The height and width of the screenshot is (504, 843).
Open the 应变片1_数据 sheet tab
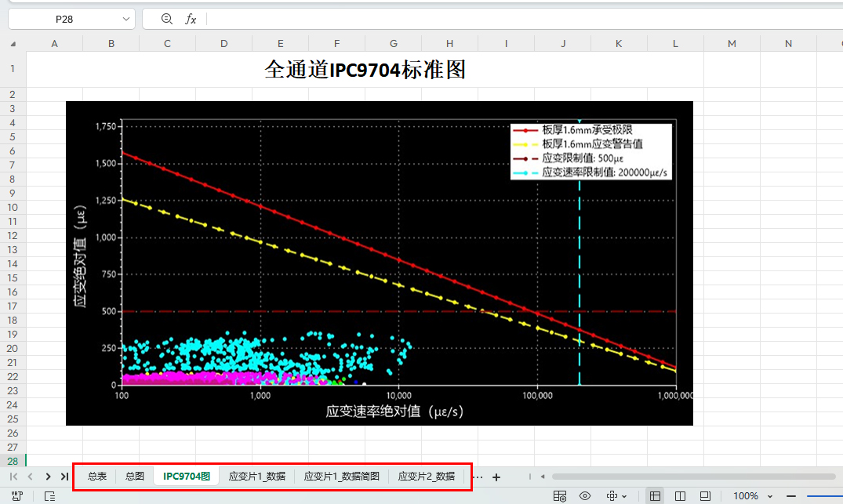pos(256,476)
